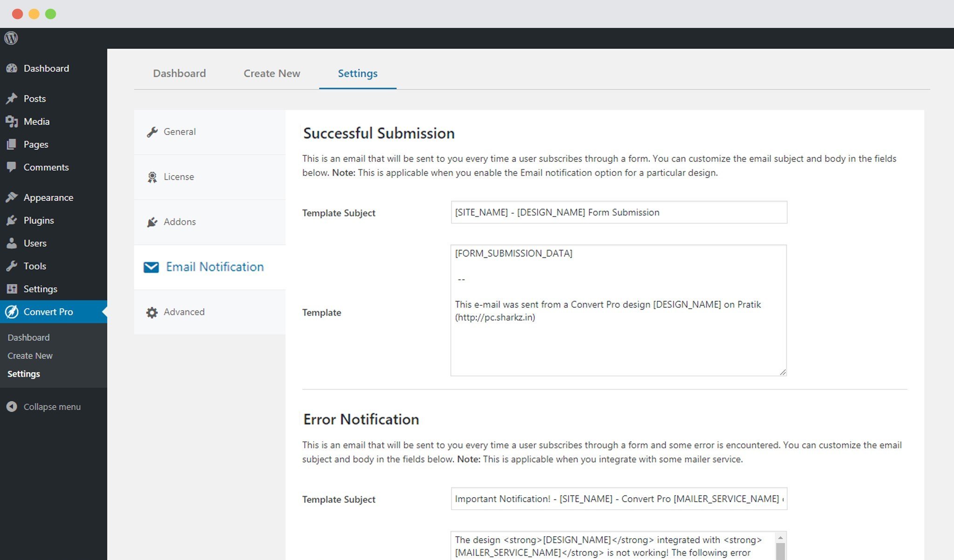This screenshot has height=560, width=954.
Task: Click the Dashboard gauge icon in sidebar
Action: [x=12, y=68]
